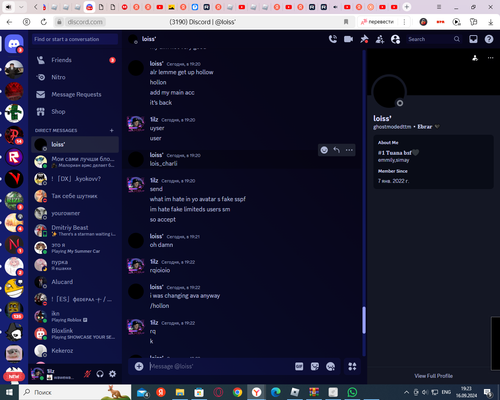This screenshot has height=400, width=500.
Task: Open the GIF picker
Action: coord(299,367)
